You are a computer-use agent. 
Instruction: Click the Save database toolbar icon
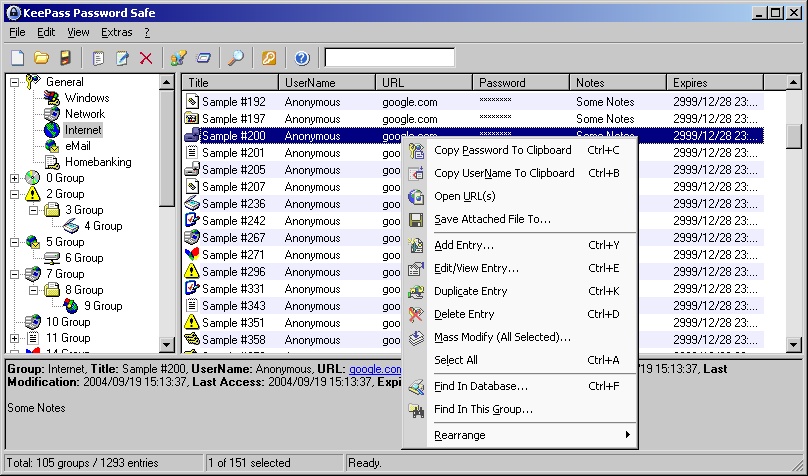pos(65,58)
